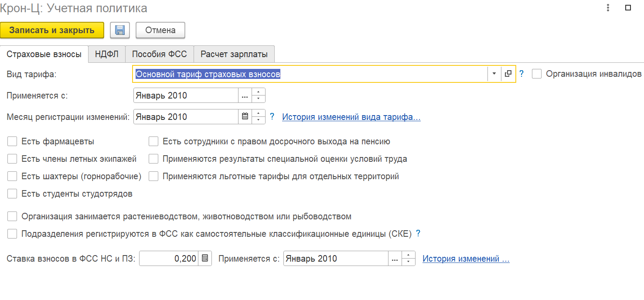Switch to the НДФЛ tab

pos(107,55)
